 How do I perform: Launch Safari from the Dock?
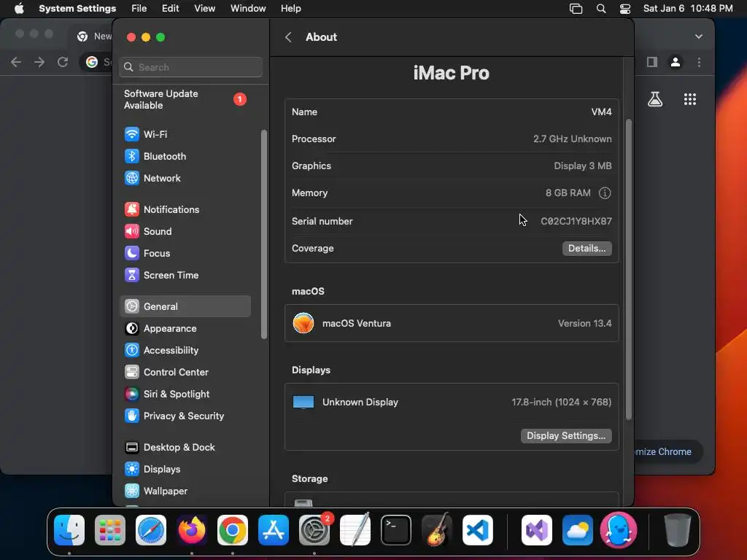click(x=151, y=530)
